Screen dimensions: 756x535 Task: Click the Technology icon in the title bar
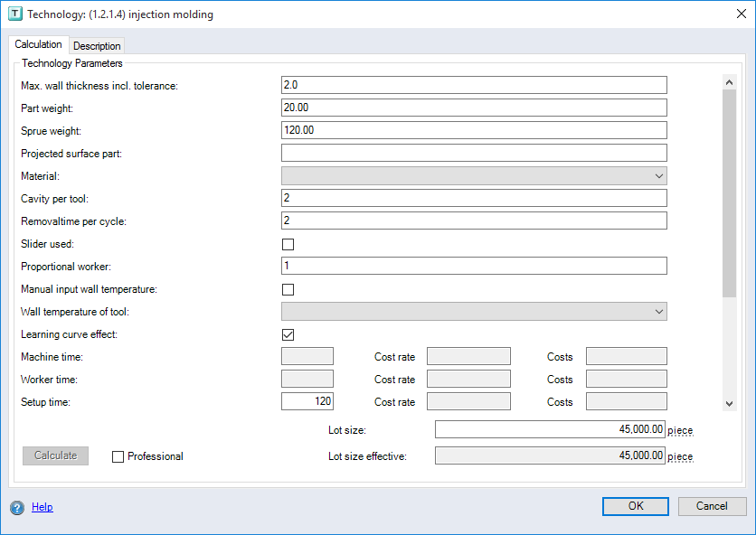[x=15, y=14]
